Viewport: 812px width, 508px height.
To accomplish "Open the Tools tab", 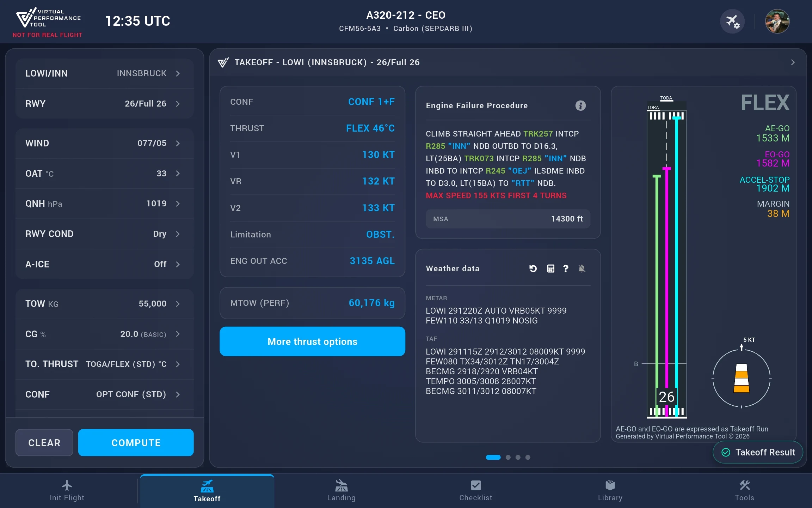I will point(744,491).
